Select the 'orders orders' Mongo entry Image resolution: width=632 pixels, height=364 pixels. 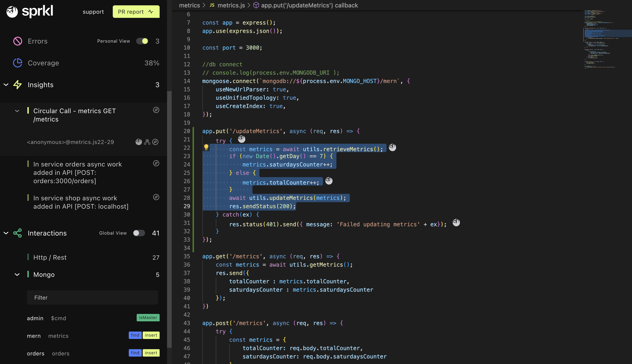(x=48, y=354)
